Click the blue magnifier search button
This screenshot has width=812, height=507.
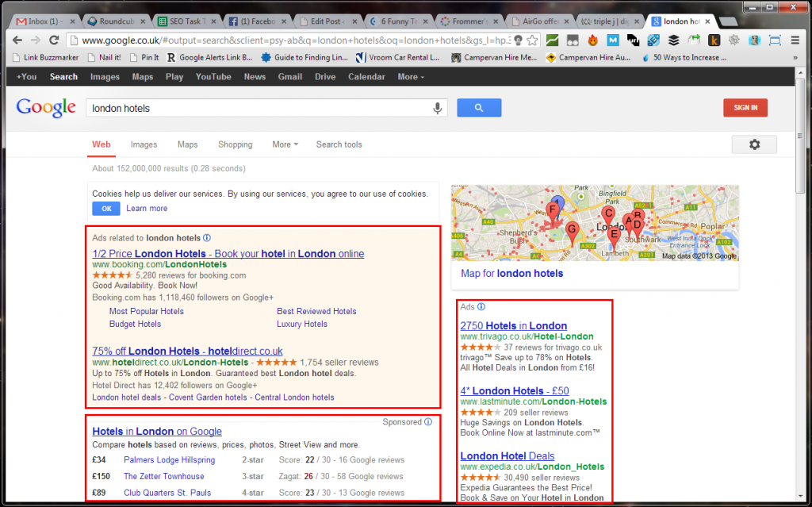pyautogui.click(x=479, y=108)
